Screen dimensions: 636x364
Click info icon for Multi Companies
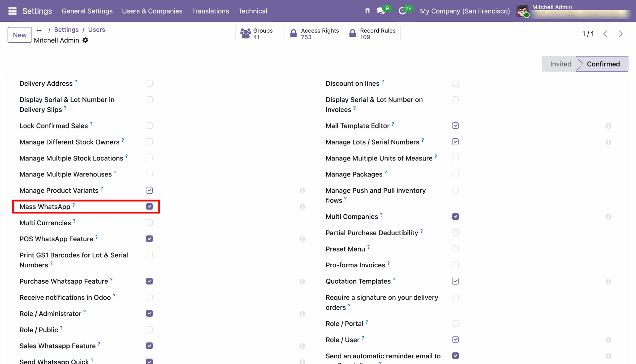click(x=608, y=217)
